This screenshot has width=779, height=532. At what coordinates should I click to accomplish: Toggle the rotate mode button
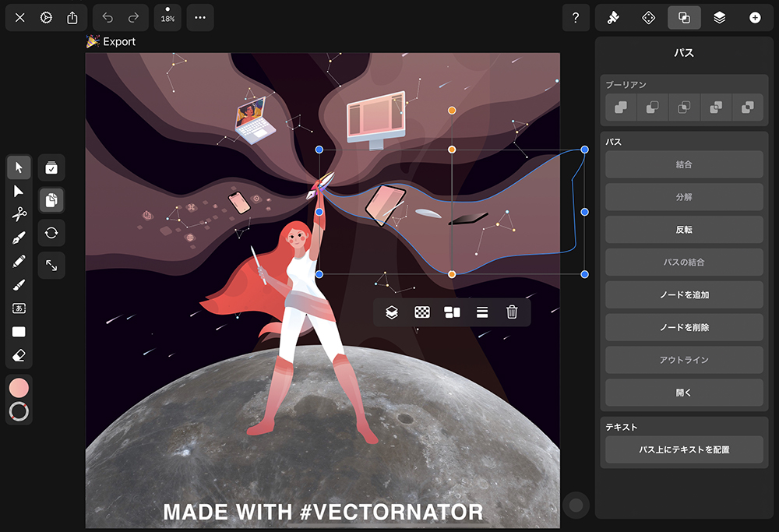coord(51,233)
